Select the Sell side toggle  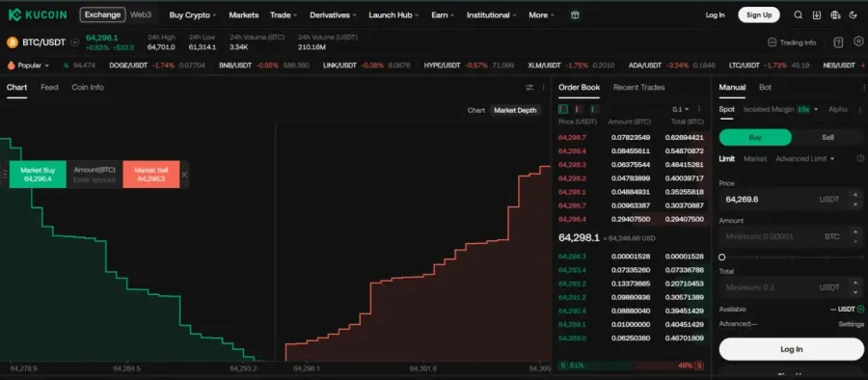click(827, 137)
